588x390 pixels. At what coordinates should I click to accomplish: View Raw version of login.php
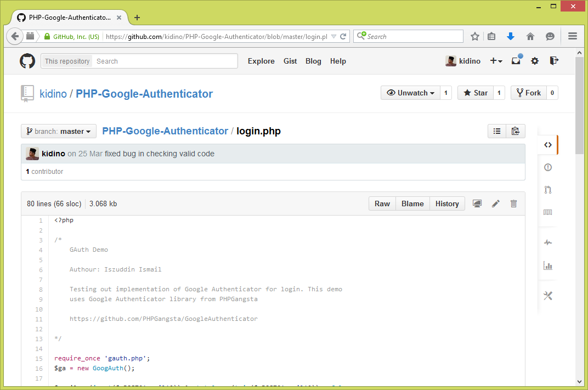pyautogui.click(x=382, y=204)
